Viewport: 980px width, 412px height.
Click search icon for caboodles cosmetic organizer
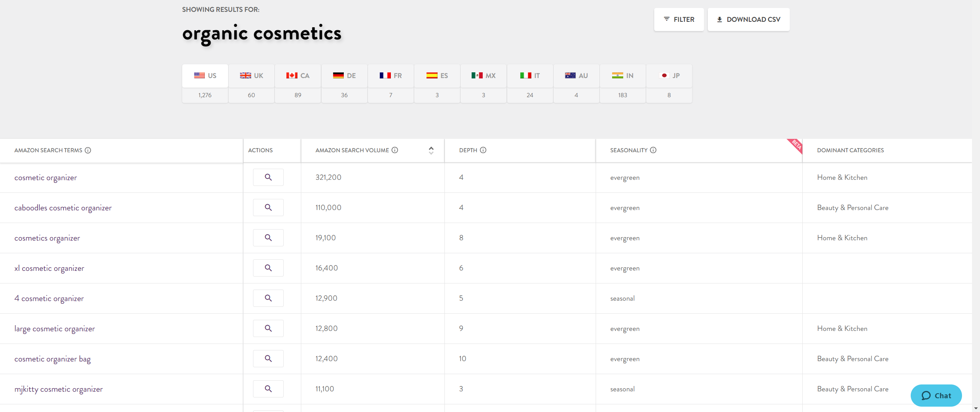[268, 207]
